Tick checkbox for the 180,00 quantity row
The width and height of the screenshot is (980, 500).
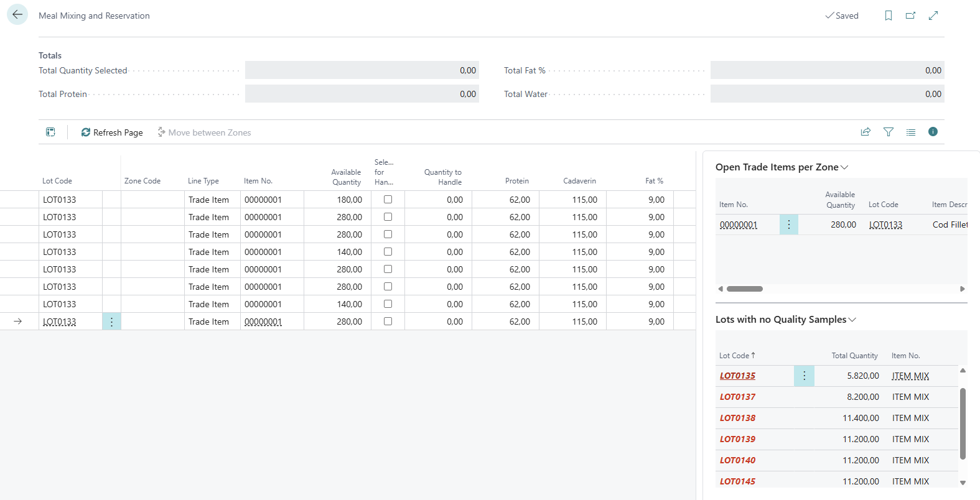(x=388, y=200)
